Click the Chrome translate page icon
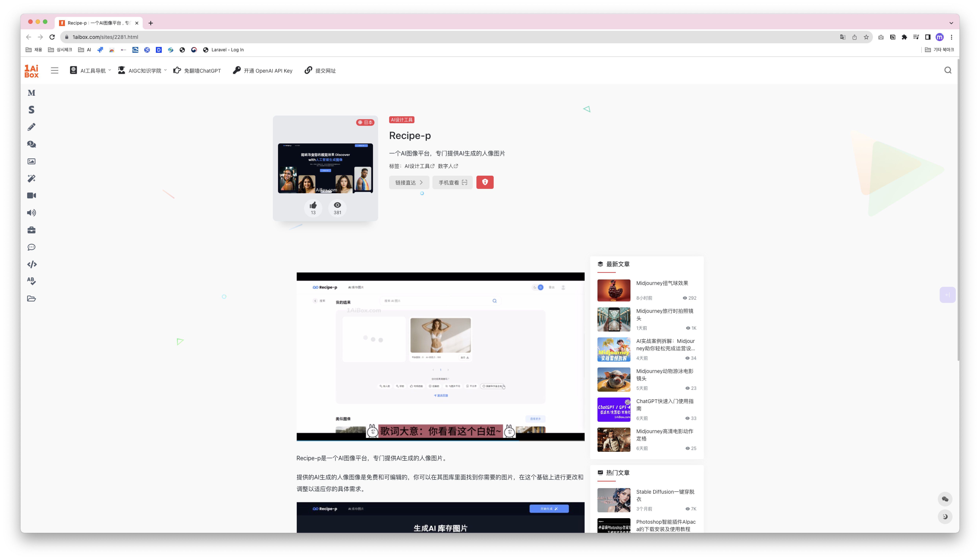The height and width of the screenshot is (560, 980). [x=842, y=37]
